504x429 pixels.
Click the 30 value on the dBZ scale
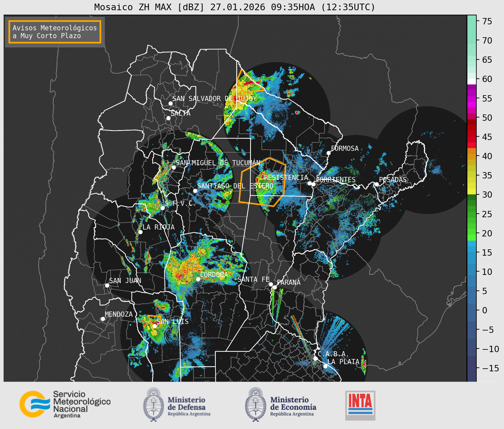(x=487, y=195)
